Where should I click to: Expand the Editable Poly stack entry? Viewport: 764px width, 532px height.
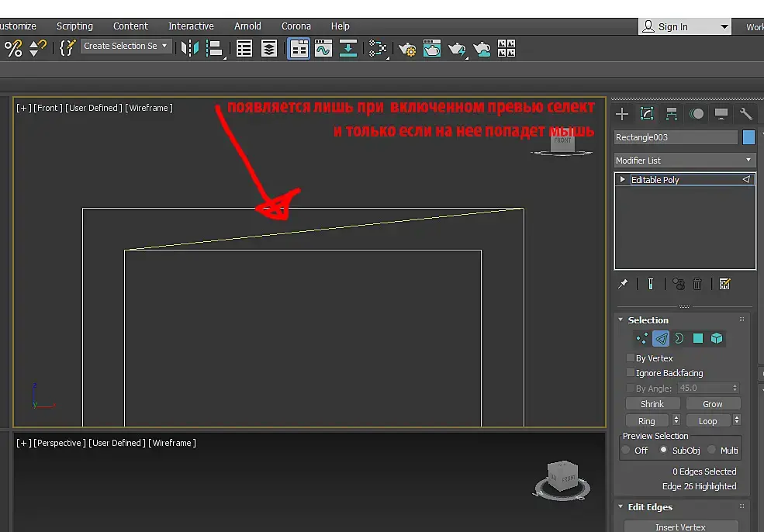click(622, 179)
